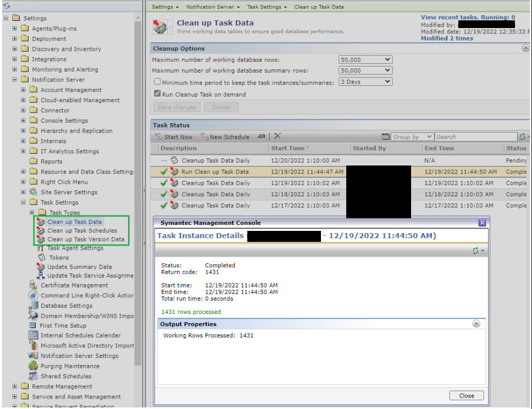
Task: Collapse the Output Properties section
Action: [476, 324]
